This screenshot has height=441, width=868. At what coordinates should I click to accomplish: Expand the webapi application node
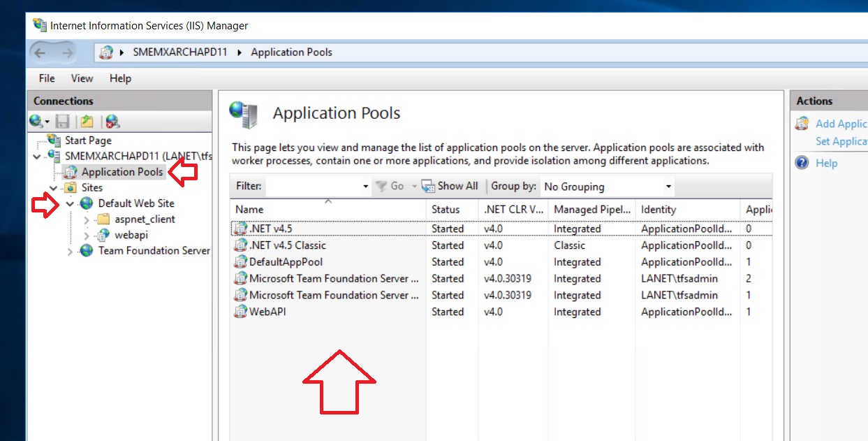pyautogui.click(x=86, y=236)
